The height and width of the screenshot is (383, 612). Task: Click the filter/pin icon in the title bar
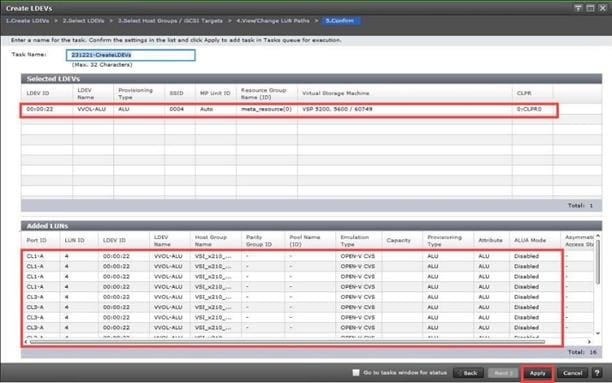coord(578,8)
